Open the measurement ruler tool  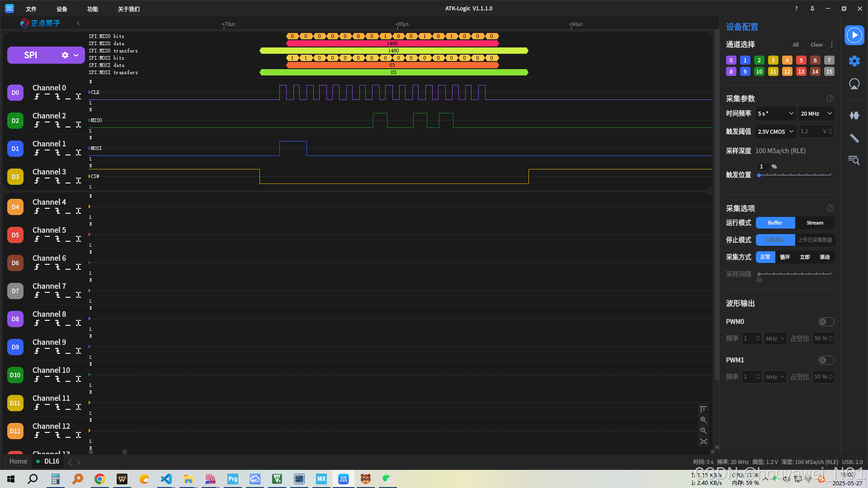coord(854,138)
